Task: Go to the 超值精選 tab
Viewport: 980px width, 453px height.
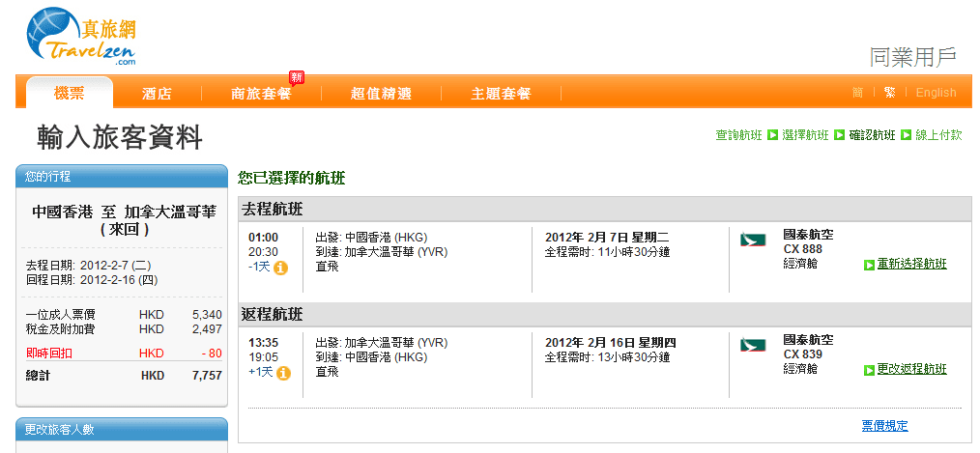Action: pyautogui.click(x=381, y=94)
